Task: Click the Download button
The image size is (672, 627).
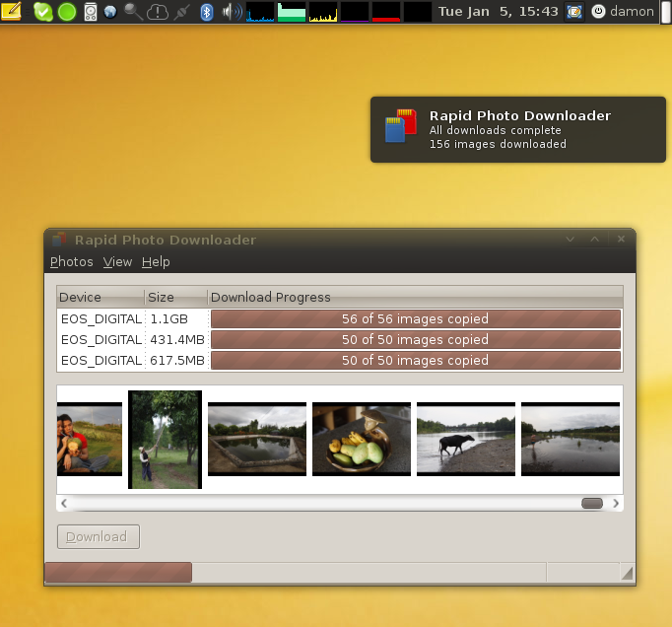Action: tap(98, 536)
